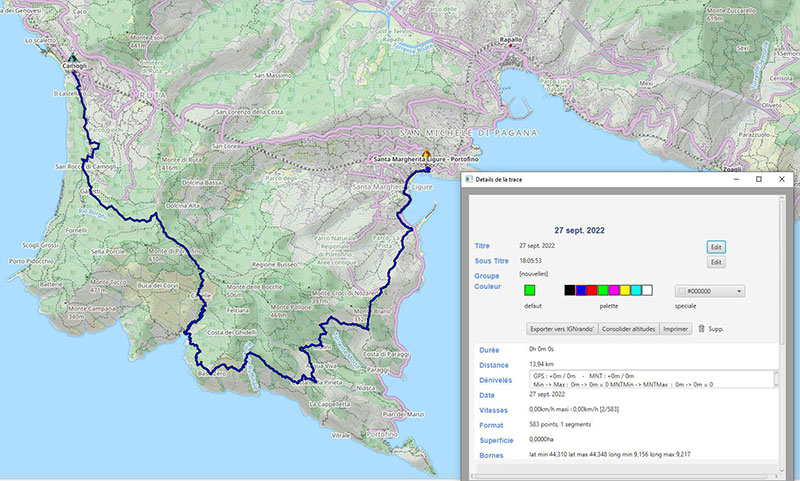Click the 'SAN MICHELE DI PAGANA' map label
Image resolution: width=800 pixels, height=481 pixels.
(x=468, y=133)
